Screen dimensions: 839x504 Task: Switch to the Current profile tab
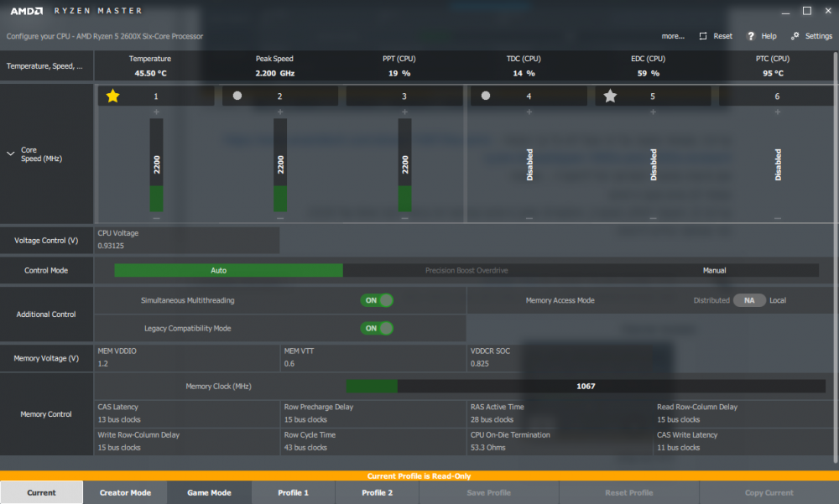click(x=41, y=492)
